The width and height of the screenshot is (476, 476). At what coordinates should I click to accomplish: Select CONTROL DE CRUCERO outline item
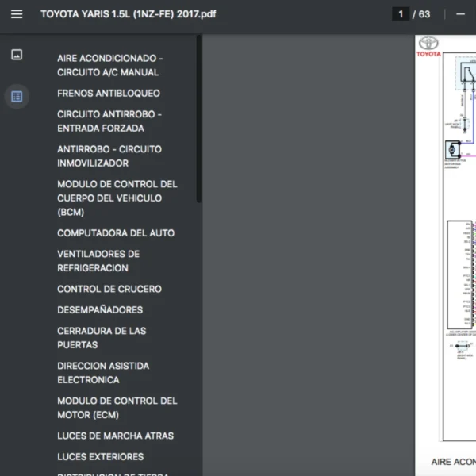[x=109, y=290]
